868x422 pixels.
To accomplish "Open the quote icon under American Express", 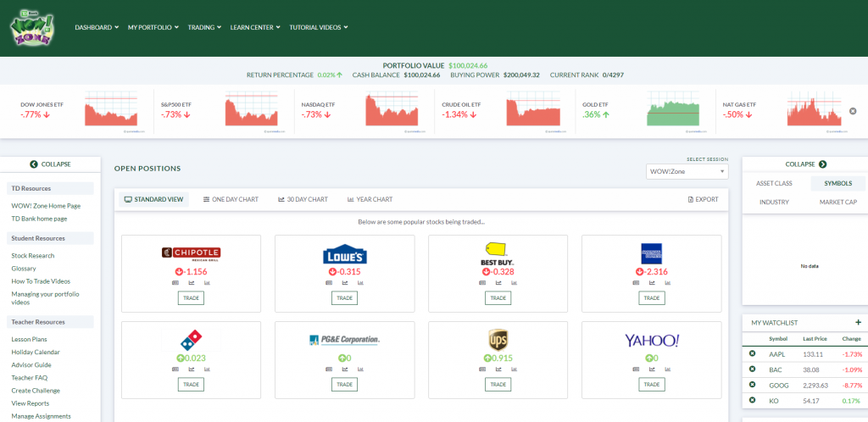I will tap(636, 283).
